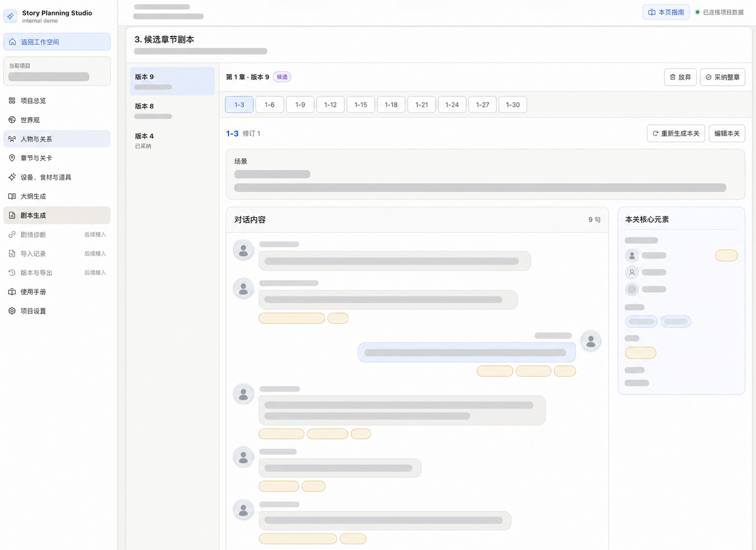
Task: Click the Story Planning Studio logo icon
Action: click(x=11, y=16)
